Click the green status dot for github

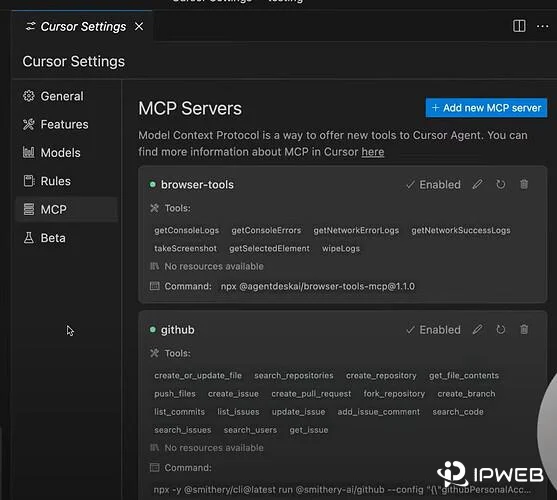click(152, 330)
